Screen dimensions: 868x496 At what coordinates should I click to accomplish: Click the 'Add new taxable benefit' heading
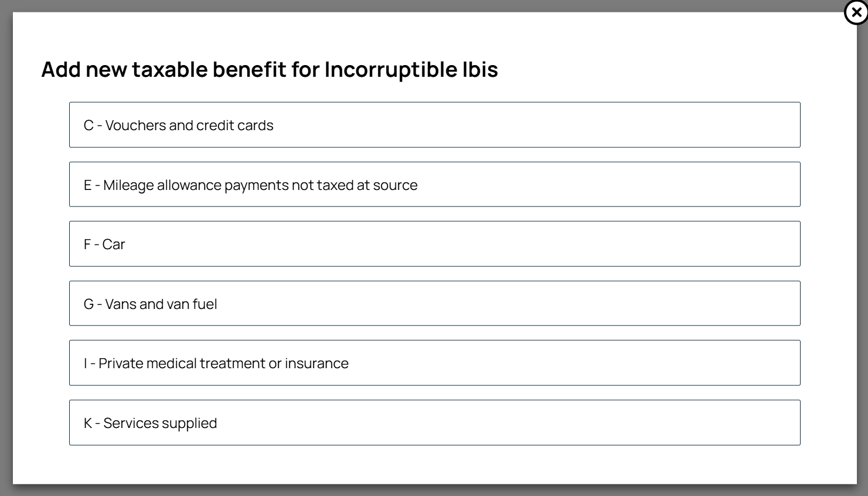pos(270,69)
